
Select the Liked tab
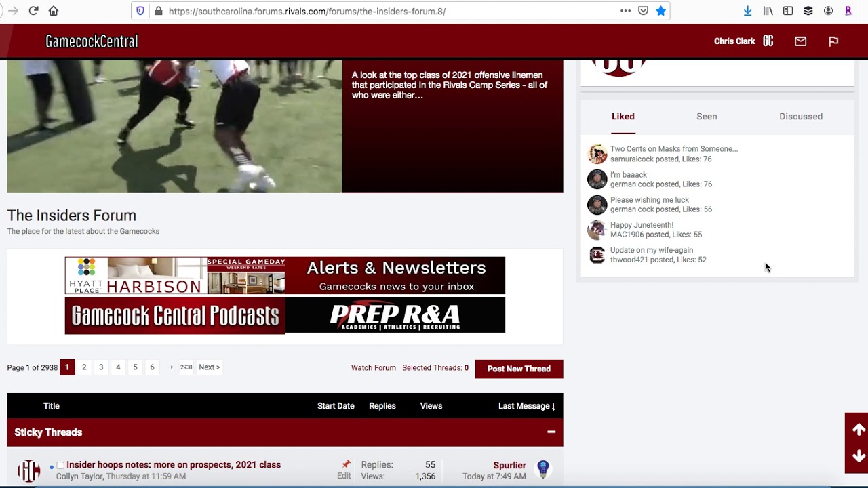[623, 117]
